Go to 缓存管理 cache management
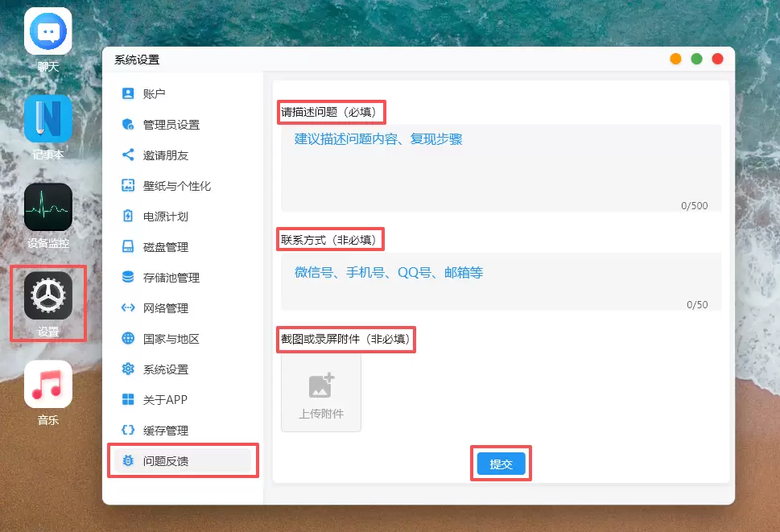Image resolution: width=780 pixels, height=532 pixels. click(x=165, y=431)
